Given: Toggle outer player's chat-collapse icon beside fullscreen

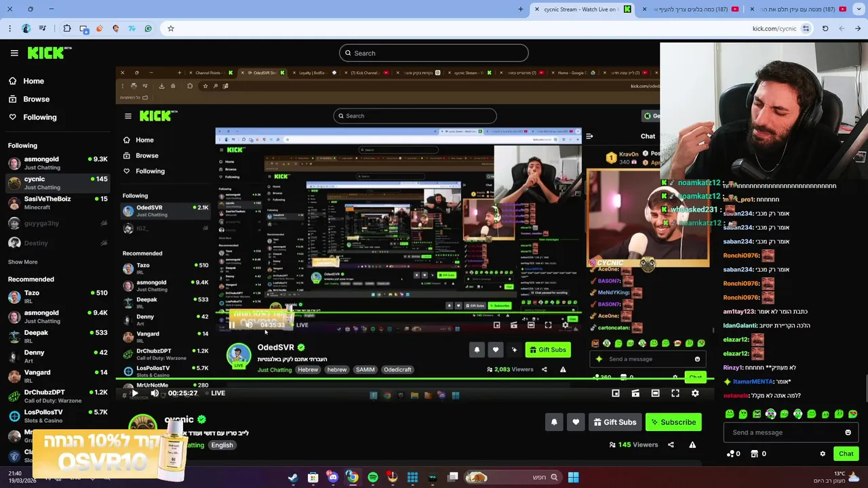Looking at the screenshot, I should (655, 393).
